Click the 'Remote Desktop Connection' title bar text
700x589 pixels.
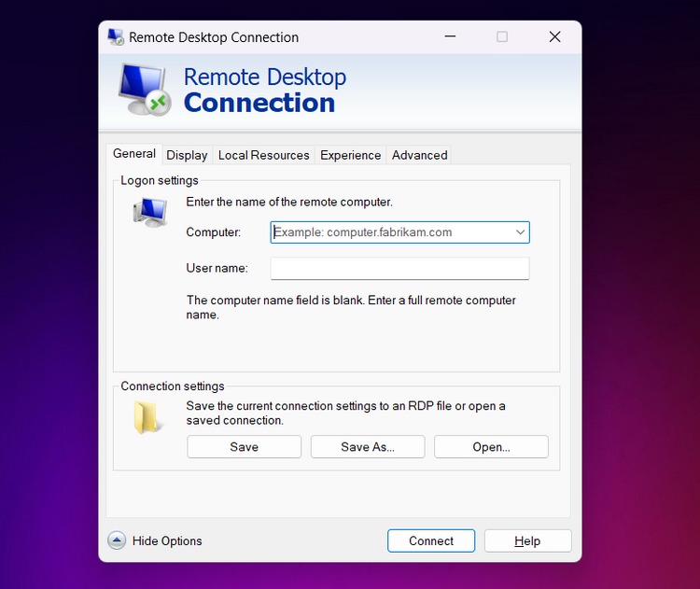click(214, 37)
